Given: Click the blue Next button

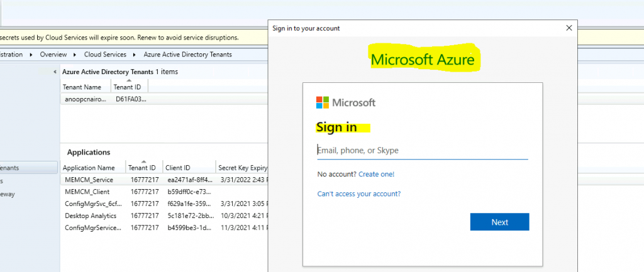Looking at the screenshot, I should [x=499, y=222].
